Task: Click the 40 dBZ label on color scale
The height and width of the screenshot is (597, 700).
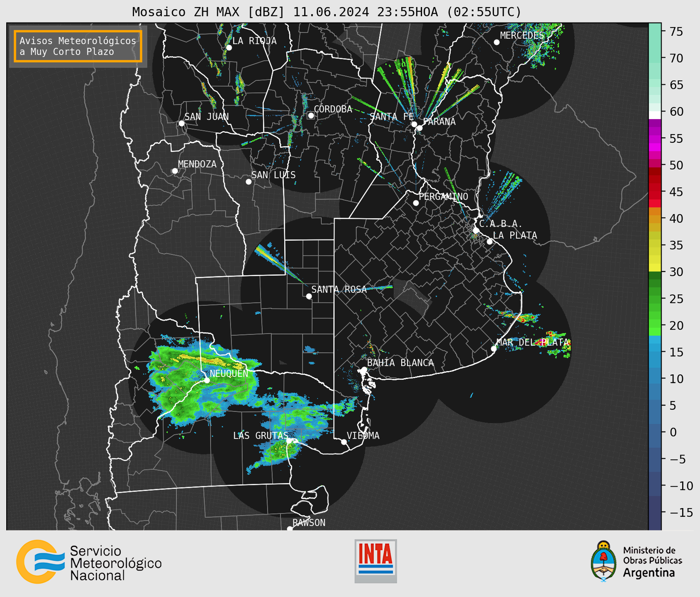Action: [x=676, y=219]
